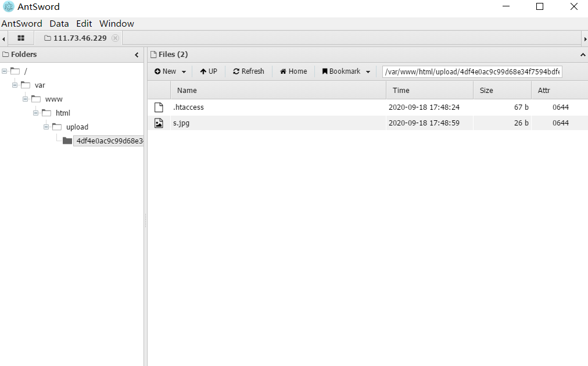This screenshot has height=366, width=588.
Task: Collapse the Files panel with the chevron
Action: click(x=583, y=55)
